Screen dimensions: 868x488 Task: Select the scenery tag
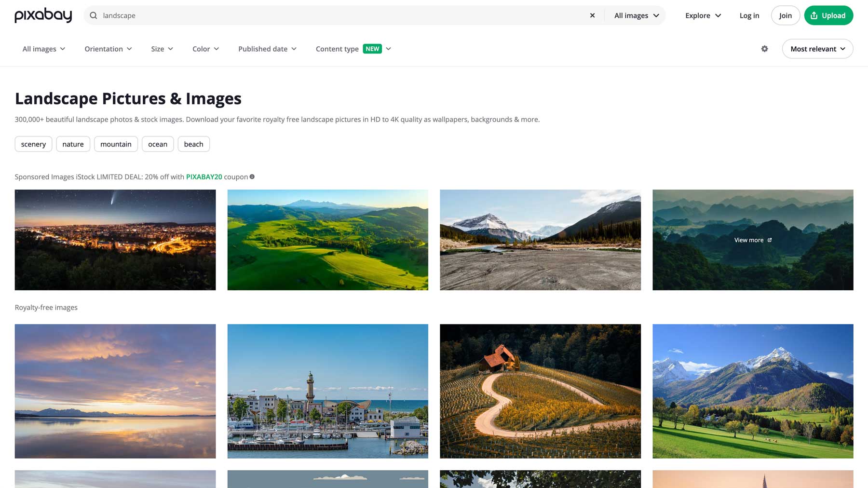33,144
